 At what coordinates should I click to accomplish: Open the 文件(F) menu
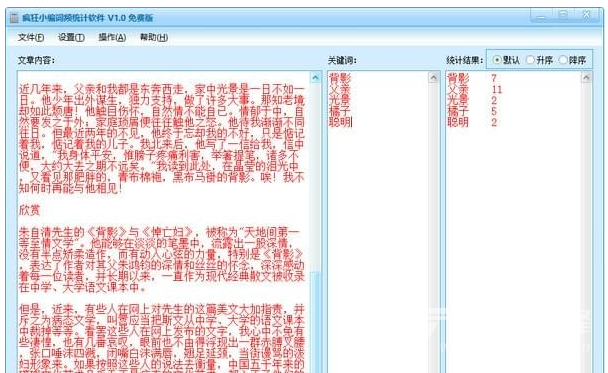(31, 37)
